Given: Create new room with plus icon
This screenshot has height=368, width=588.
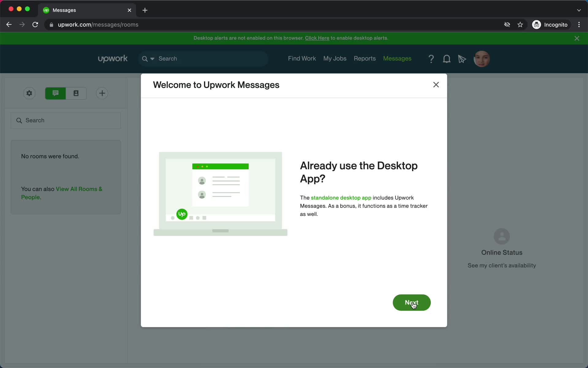Looking at the screenshot, I should pyautogui.click(x=102, y=93).
